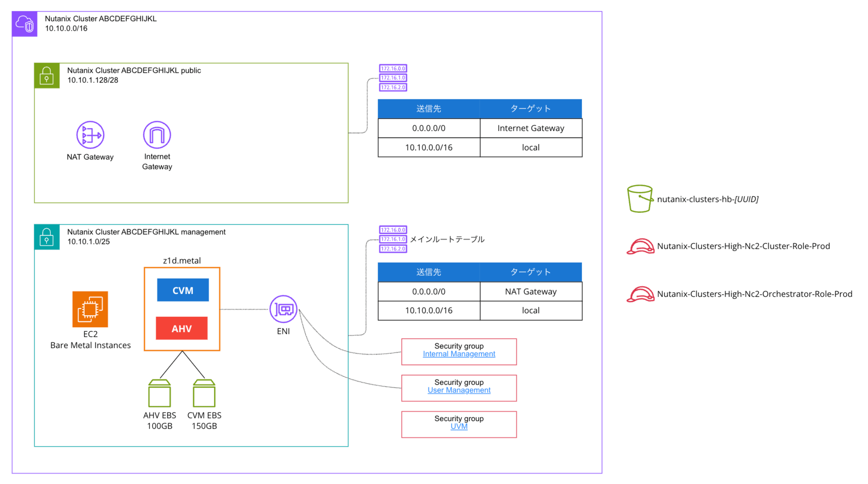The height and width of the screenshot is (484, 868).
Task: Click the ENI network interface icon
Action: (283, 309)
